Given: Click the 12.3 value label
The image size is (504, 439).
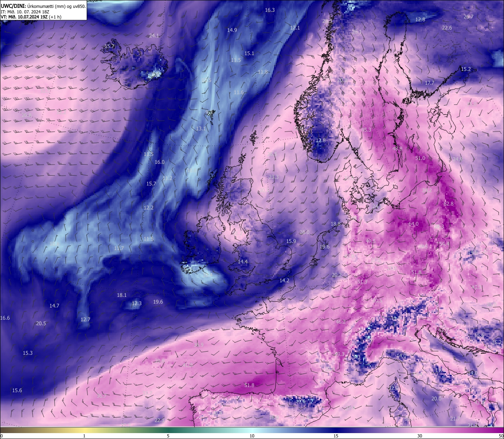Looking at the screenshot, I should tap(137, 304).
